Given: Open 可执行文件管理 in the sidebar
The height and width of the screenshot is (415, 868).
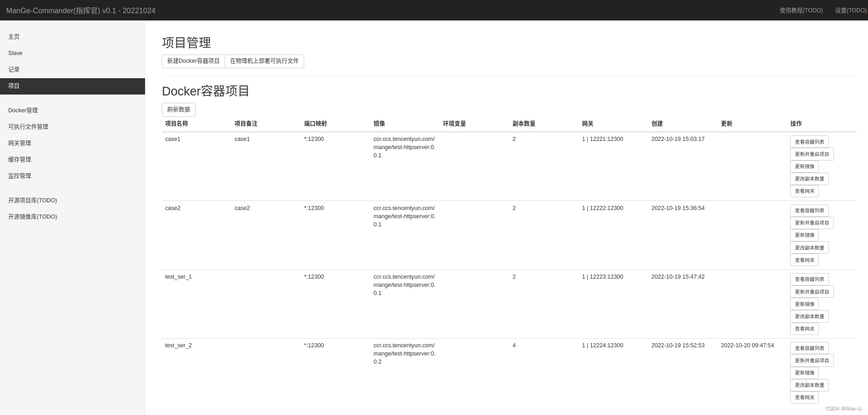Looking at the screenshot, I should click(x=72, y=127).
